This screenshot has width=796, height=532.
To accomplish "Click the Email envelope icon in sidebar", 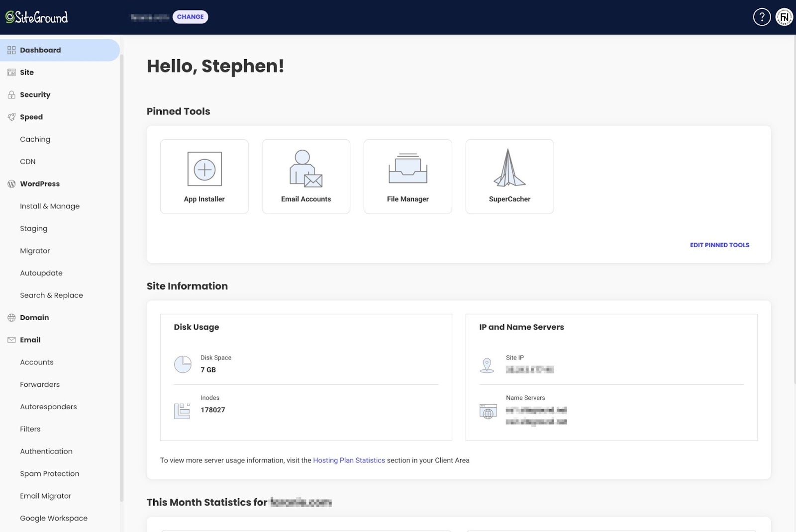I will tap(11, 340).
